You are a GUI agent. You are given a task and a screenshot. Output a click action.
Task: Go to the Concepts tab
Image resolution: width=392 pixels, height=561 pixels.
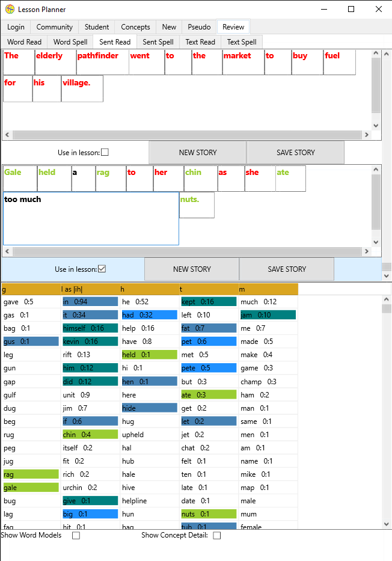click(x=135, y=27)
